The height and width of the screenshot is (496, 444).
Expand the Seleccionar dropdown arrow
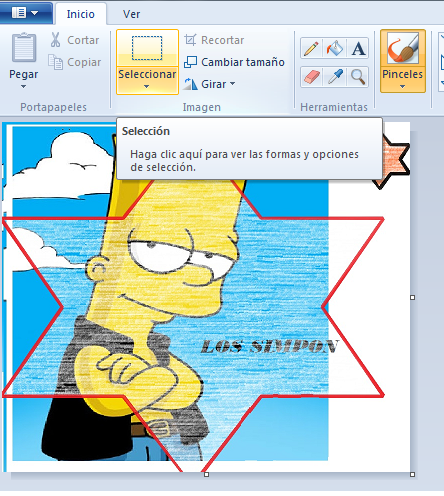(147, 87)
